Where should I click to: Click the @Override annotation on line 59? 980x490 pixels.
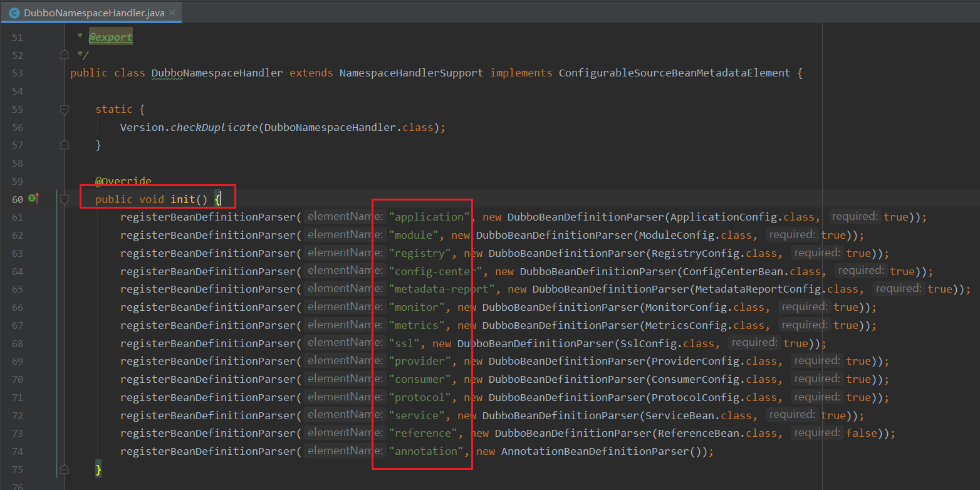point(123,181)
